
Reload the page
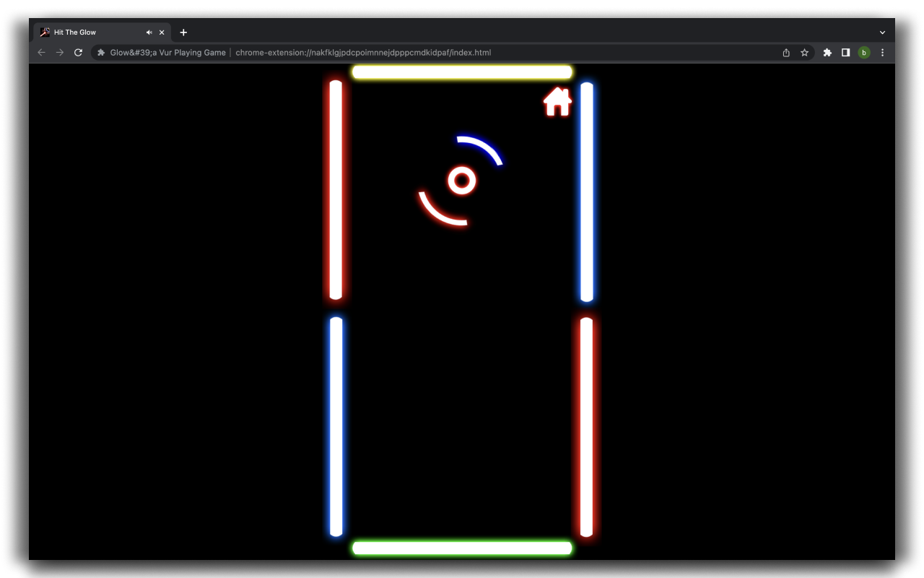(x=79, y=53)
